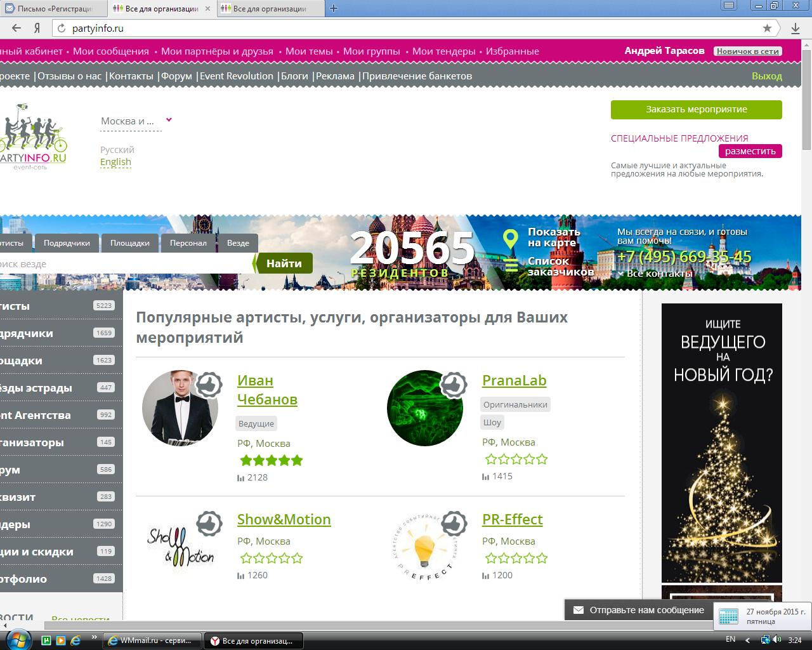812x650 pixels.
Task: Open the Yandex browser hamburger menu
Action: (x=730, y=5)
